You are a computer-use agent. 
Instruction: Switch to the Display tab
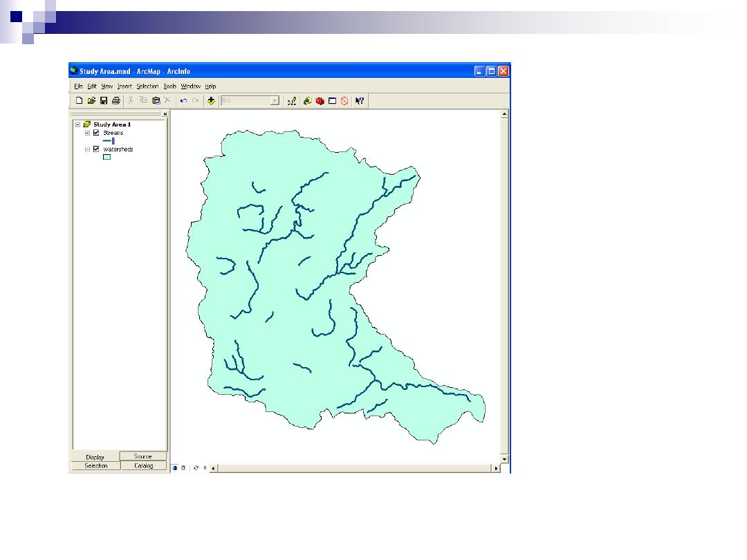tap(95, 457)
